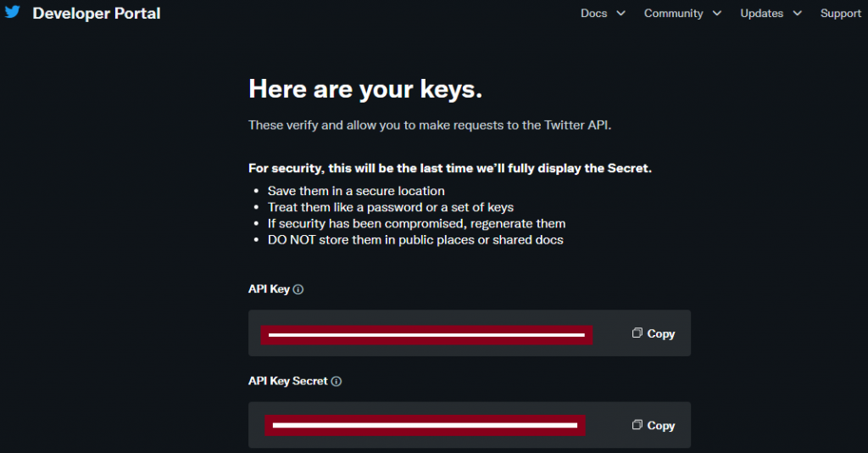This screenshot has height=453, width=868.
Task: Open the Community menu
Action: coord(674,14)
